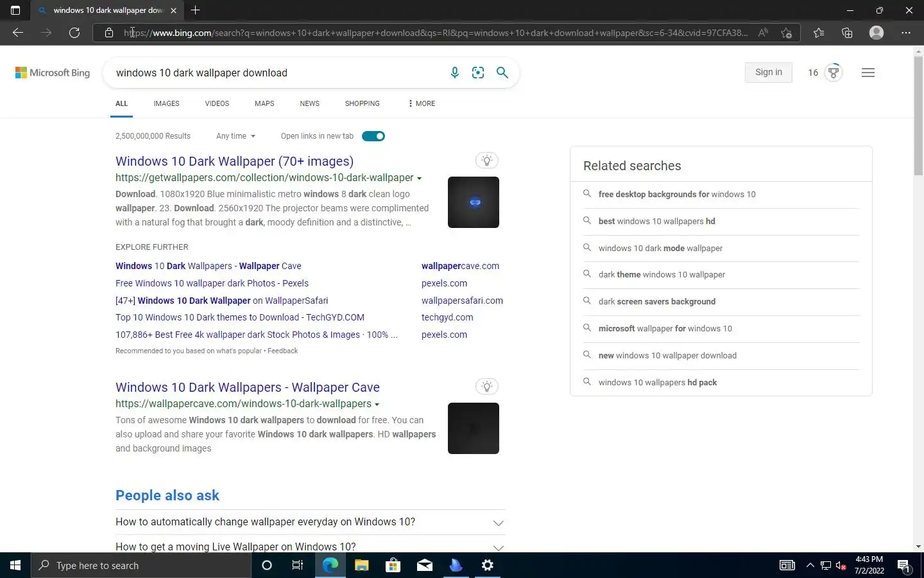This screenshot has height=578, width=924.
Task: Click browser Back arrow
Action: [18, 33]
